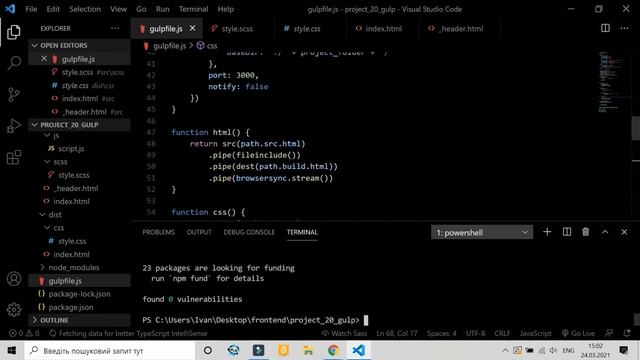640x360 pixels.
Task: Open the Run and Debug view
Action: [13, 126]
